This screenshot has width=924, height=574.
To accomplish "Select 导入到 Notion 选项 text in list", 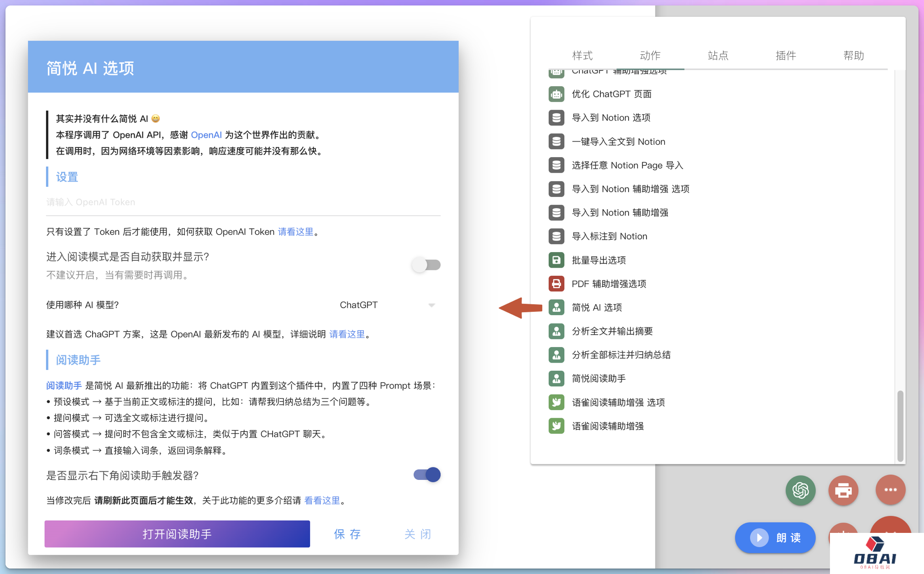I will point(611,118).
